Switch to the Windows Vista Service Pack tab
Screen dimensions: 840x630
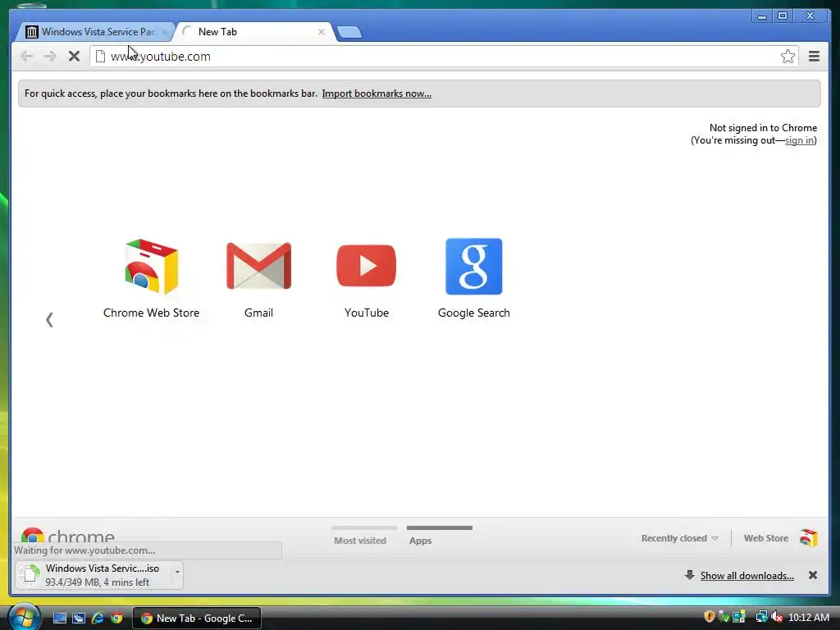point(94,32)
